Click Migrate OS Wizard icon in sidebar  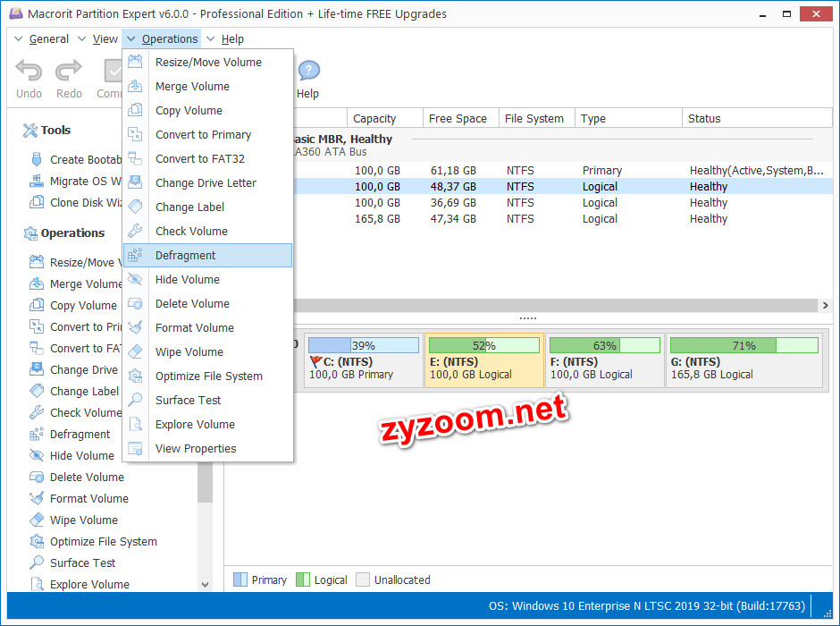pos(37,181)
